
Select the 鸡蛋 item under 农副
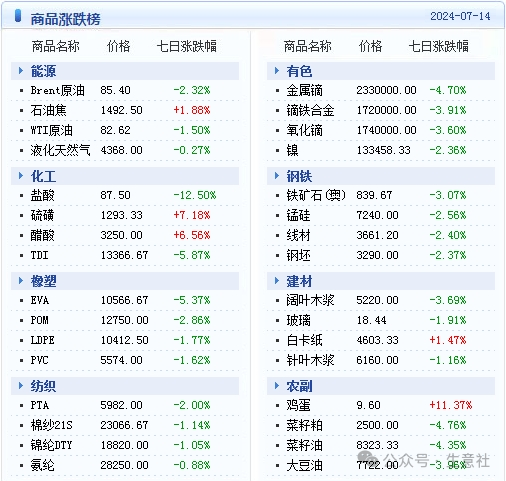298,405
